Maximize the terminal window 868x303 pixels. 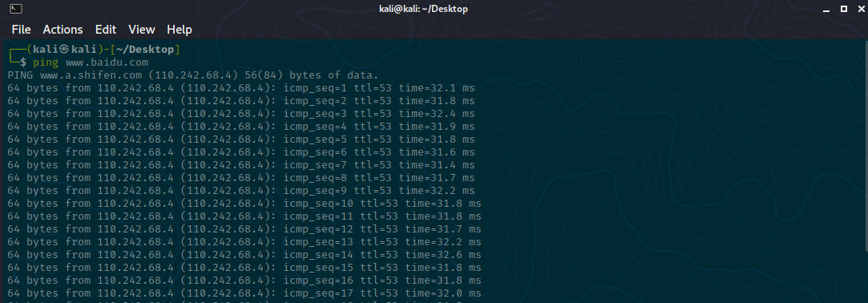[x=844, y=9]
